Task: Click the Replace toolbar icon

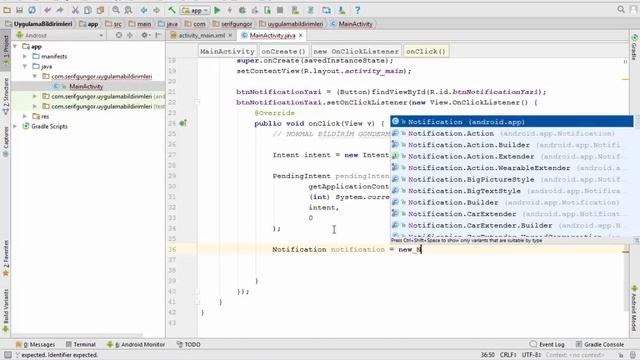Action: tap(129, 10)
